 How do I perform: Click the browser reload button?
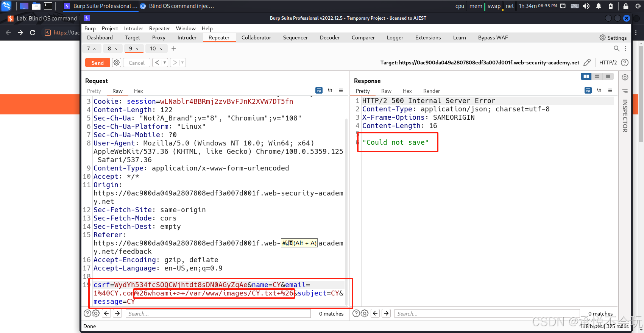(33, 33)
